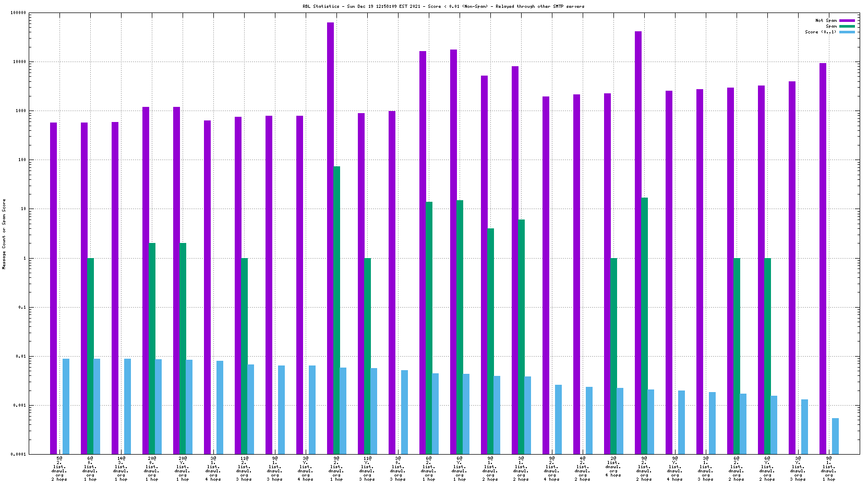Image resolution: width=868 pixels, height=488 pixels.
Task: Click the purple Not Spam legend swatch
Action: 847,20
